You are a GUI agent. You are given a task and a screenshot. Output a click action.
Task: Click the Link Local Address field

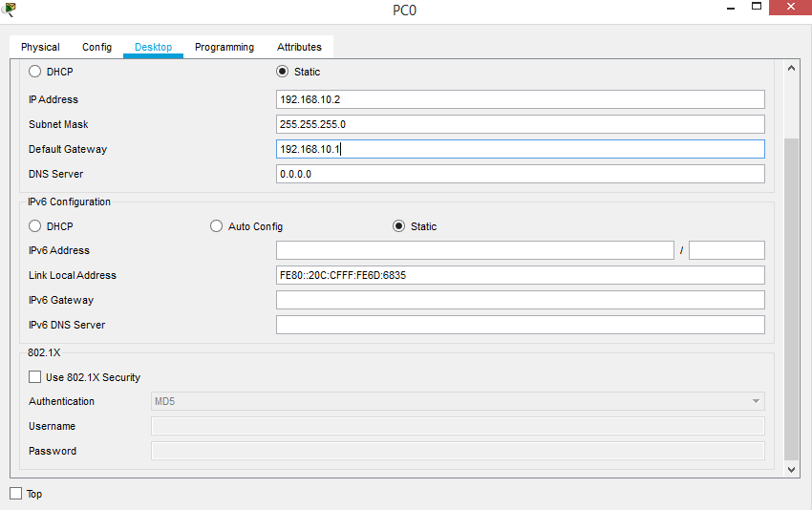tap(521, 275)
